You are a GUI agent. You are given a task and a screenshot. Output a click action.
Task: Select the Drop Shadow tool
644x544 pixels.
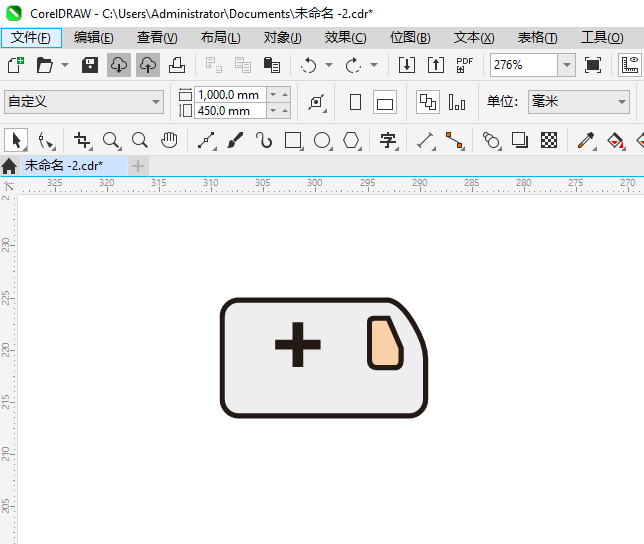(x=520, y=140)
